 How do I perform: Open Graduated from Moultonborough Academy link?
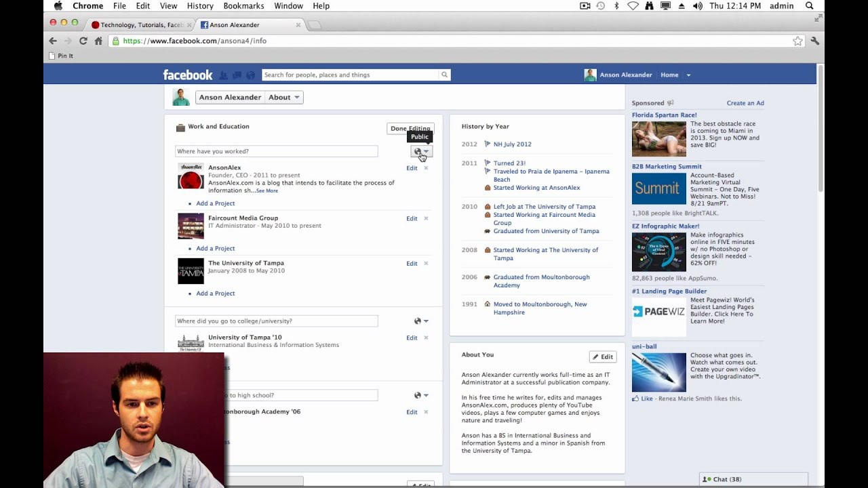541,281
